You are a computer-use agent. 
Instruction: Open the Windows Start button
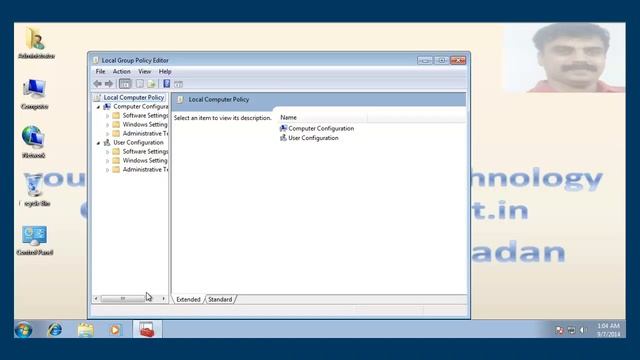point(24,329)
